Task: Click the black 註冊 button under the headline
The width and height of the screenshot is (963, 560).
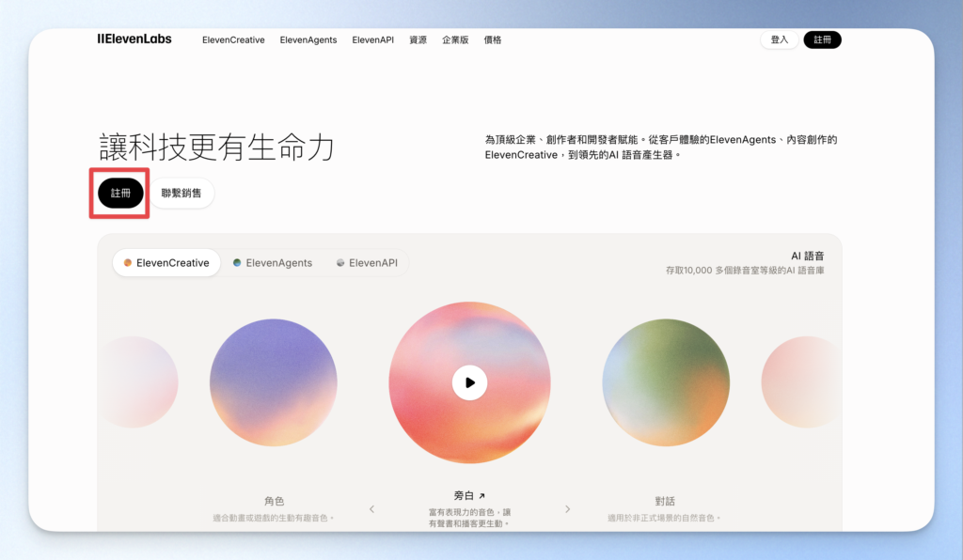Action: point(120,194)
